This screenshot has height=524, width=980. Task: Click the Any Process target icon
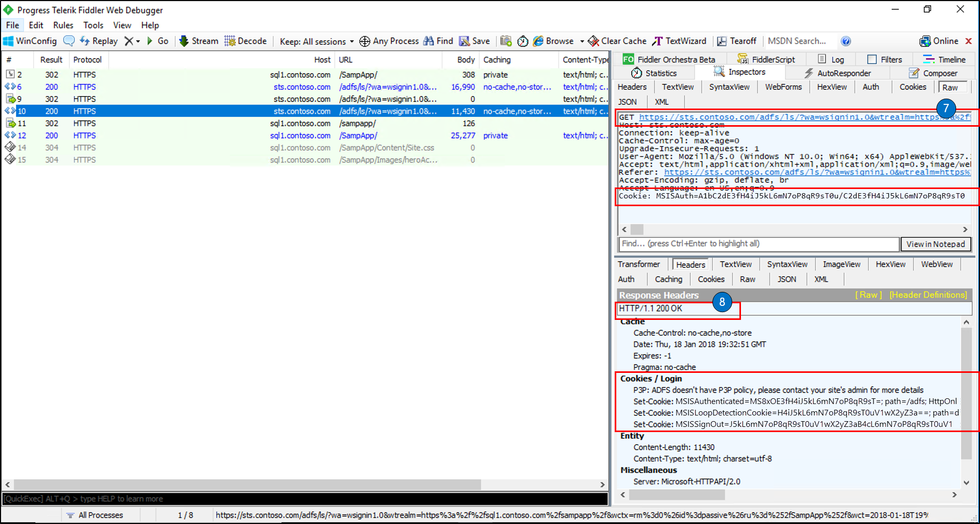(365, 41)
